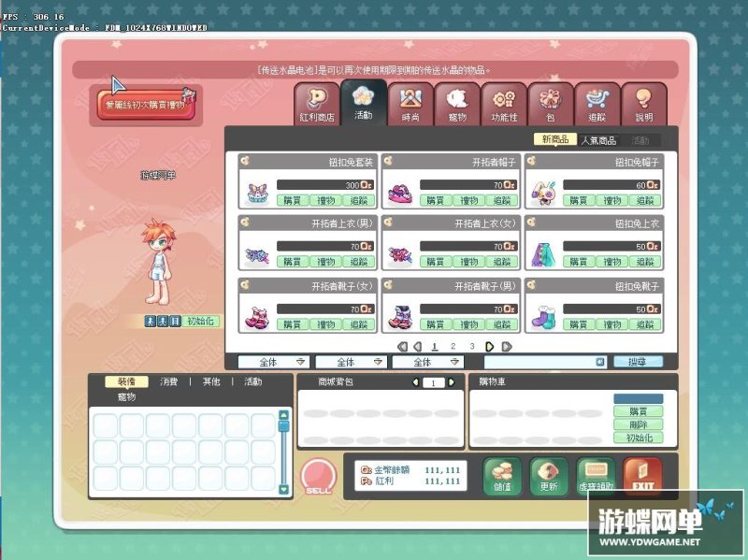Click the 开拓者上衣(女) item icon
The width and height of the screenshot is (748, 560).
point(400,255)
